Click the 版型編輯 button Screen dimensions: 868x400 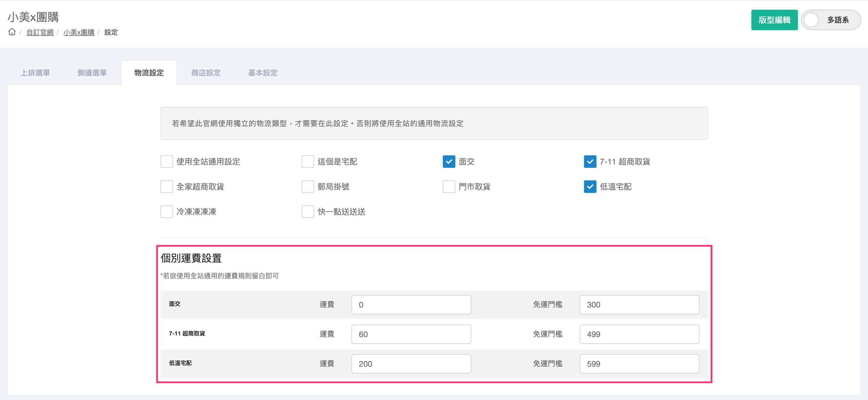click(x=774, y=20)
